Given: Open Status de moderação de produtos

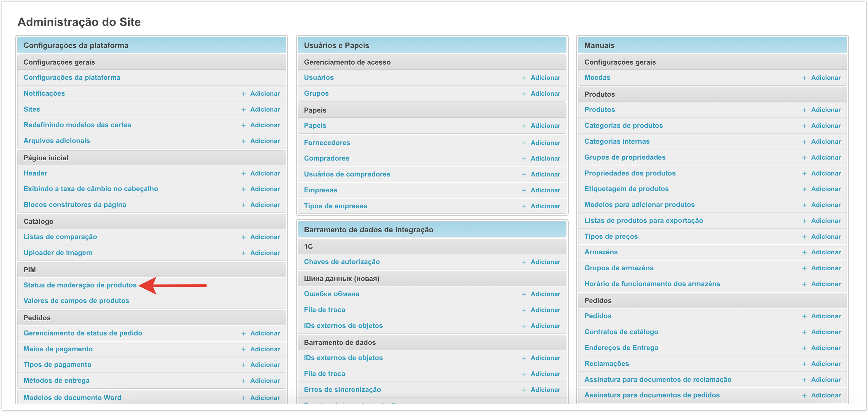Looking at the screenshot, I should pyautogui.click(x=80, y=285).
